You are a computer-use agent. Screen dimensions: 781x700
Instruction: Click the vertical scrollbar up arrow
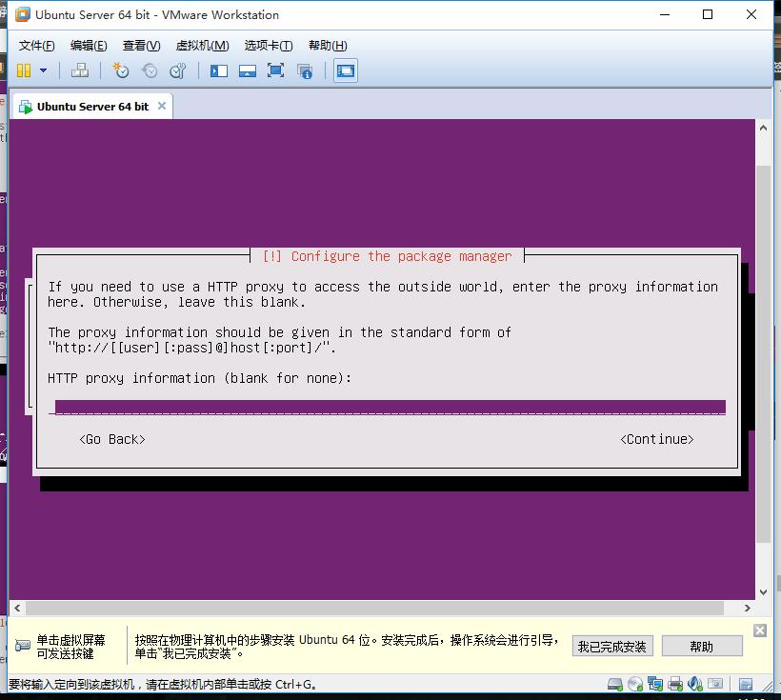tap(763, 128)
